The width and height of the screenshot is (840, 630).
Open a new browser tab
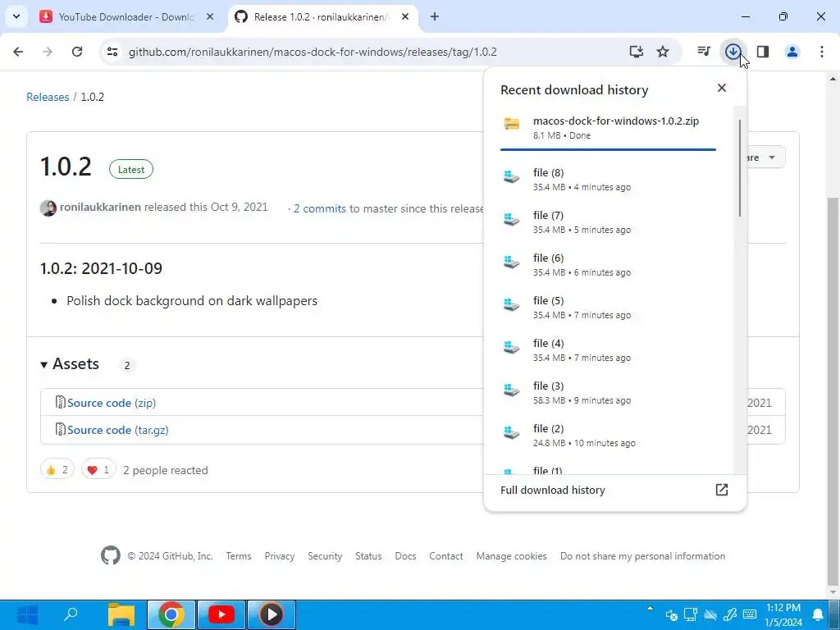tap(435, 16)
